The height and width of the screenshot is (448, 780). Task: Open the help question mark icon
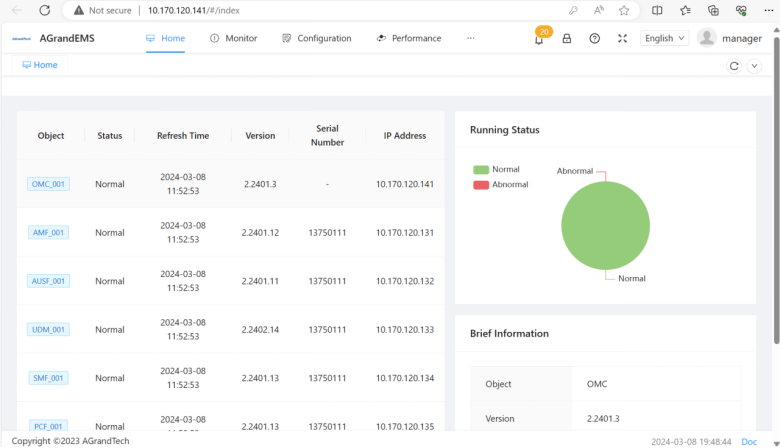point(595,39)
